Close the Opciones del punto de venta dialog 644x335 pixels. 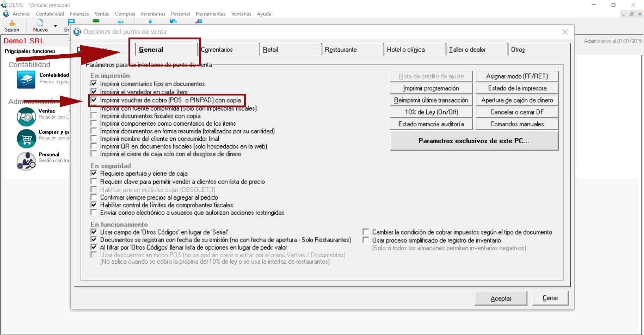click(x=565, y=32)
